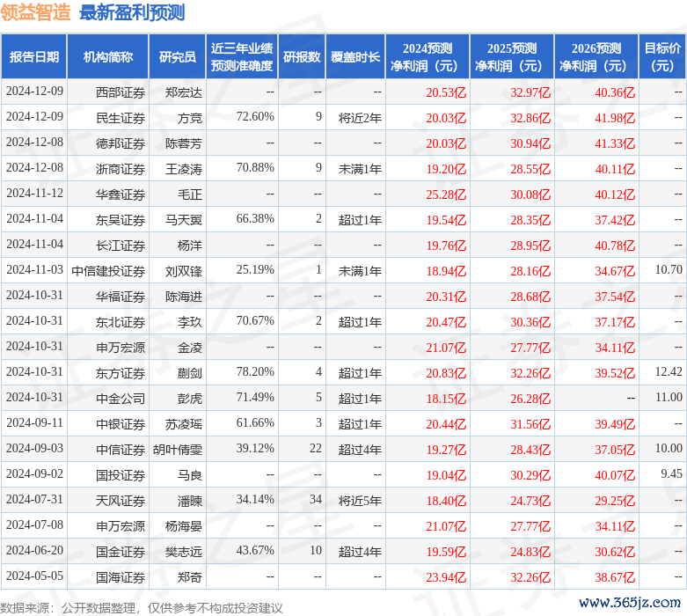This screenshot has width=687, height=616.
Task: Click analyst 陈海进
Action: [184, 297]
